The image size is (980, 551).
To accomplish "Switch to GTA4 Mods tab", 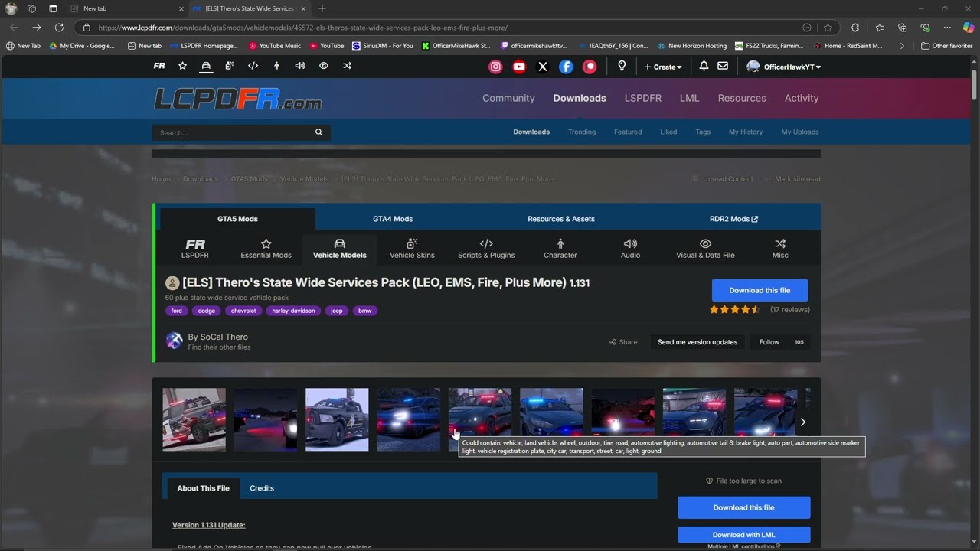I will click(393, 219).
